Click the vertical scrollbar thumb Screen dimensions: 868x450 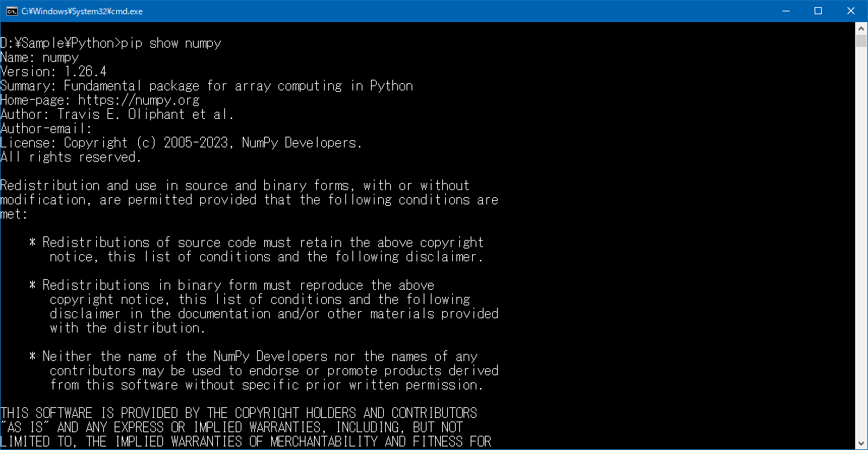[861, 40]
